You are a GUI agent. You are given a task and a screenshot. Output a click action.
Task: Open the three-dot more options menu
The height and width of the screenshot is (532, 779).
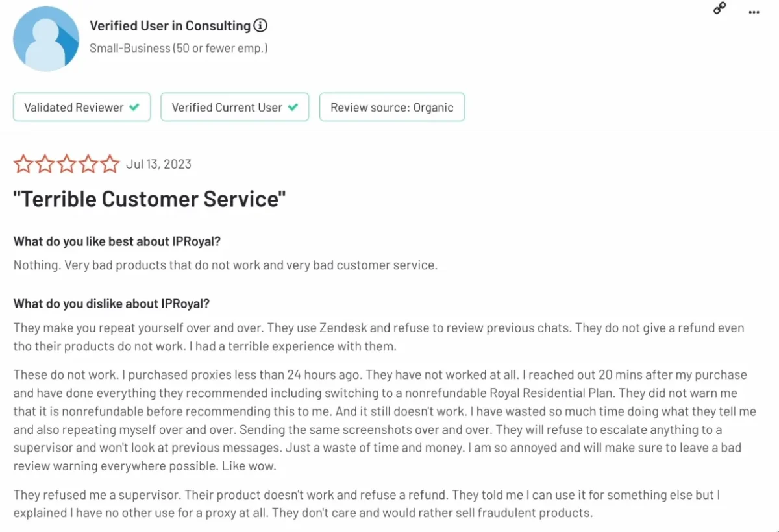[754, 12]
